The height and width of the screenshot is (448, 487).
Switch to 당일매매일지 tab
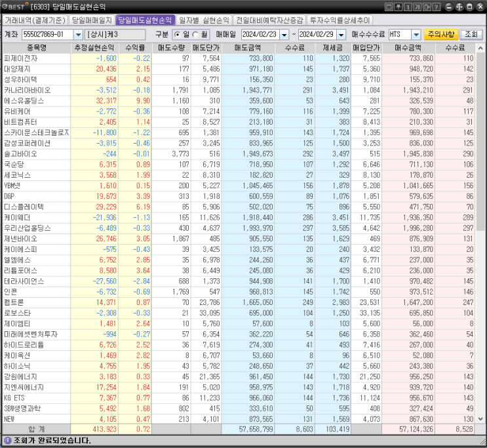[92, 20]
